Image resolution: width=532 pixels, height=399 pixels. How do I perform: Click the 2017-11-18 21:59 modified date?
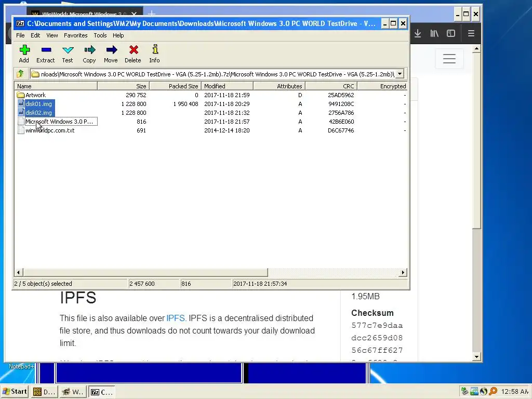click(227, 95)
